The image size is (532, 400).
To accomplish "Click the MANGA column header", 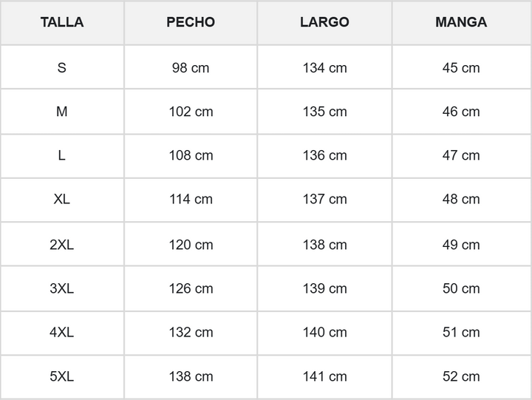I will pyautogui.click(x=461, y=22).
